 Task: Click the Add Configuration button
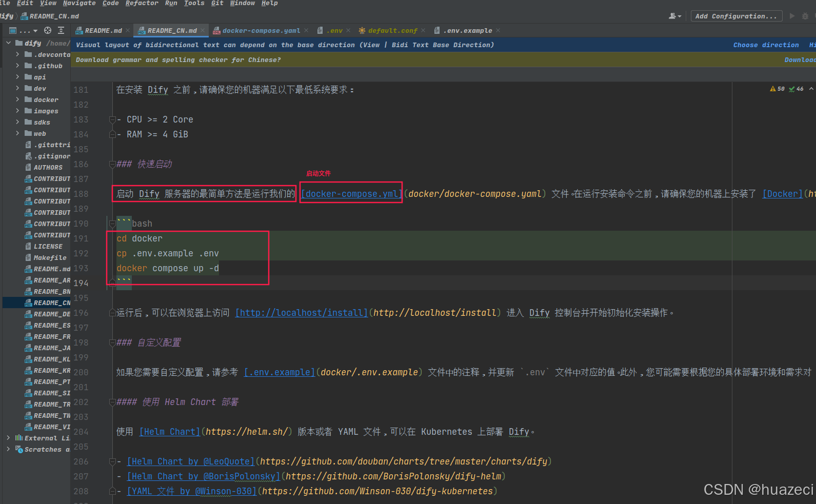(x=737, y=16)
